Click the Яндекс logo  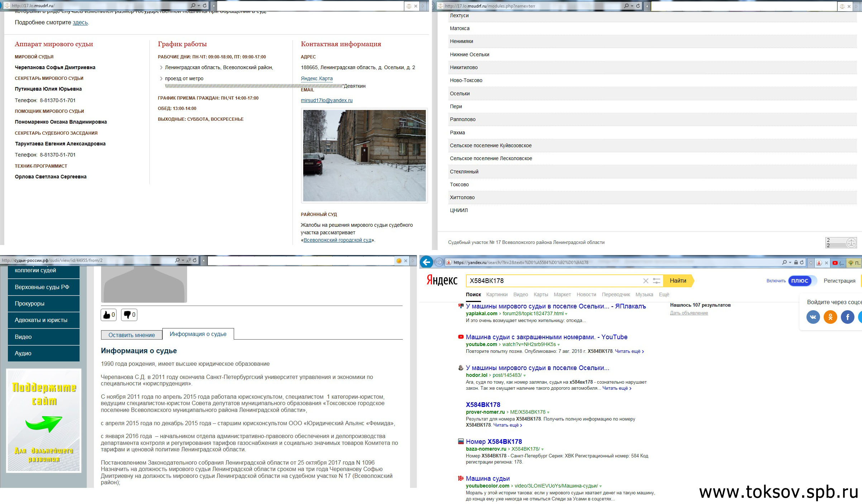(442, 280)
